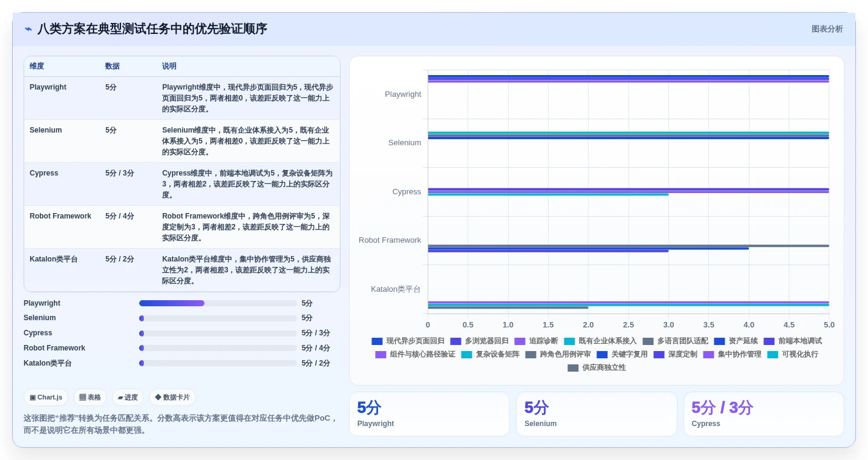
Task: Click the footnote paragraph about PoC
Action: (180, 424)
